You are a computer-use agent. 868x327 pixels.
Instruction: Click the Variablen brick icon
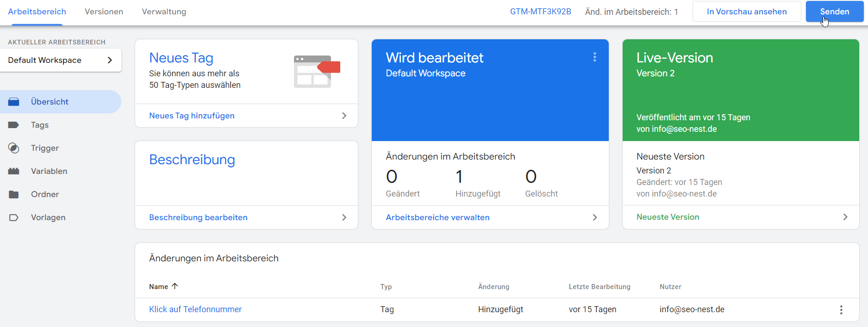(x=14, y=171)
